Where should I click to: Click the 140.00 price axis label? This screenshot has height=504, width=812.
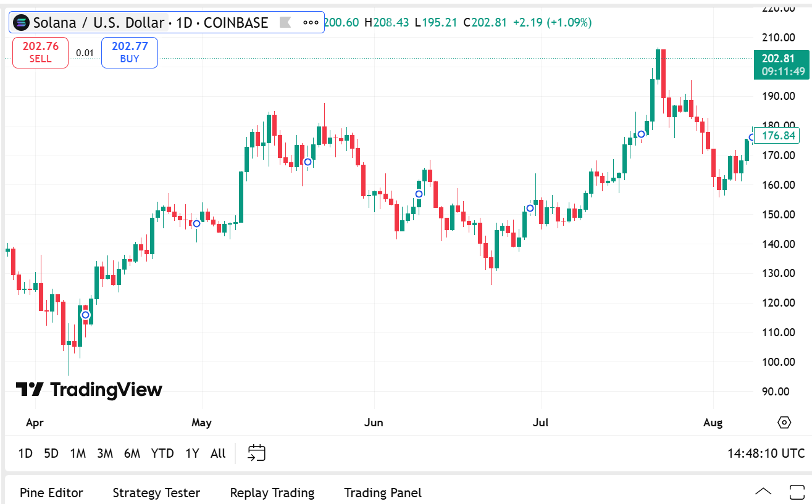[x=779, y=244]
